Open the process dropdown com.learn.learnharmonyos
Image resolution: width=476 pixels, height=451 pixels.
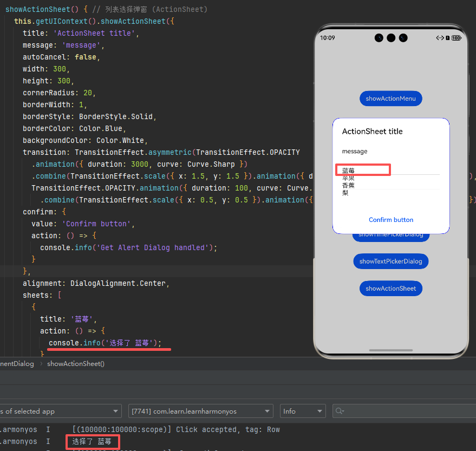tap(201, 411)
